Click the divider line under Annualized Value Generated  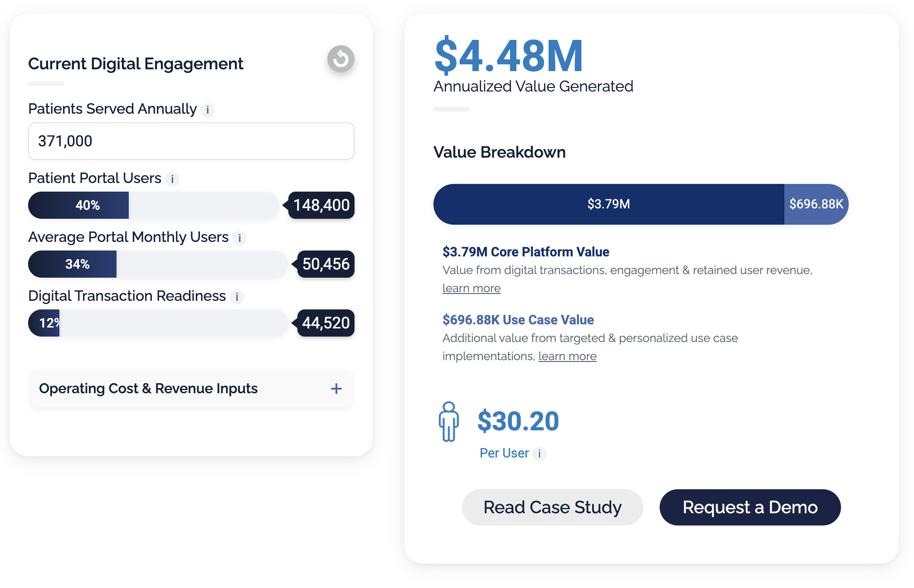click(451, 109)
